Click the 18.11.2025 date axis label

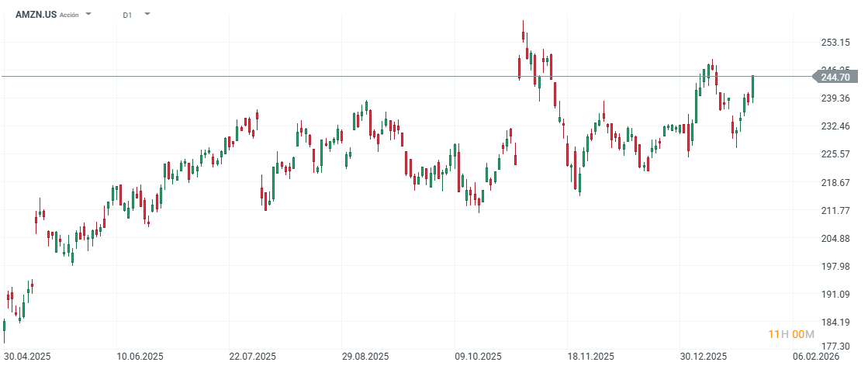coord(592,357)
